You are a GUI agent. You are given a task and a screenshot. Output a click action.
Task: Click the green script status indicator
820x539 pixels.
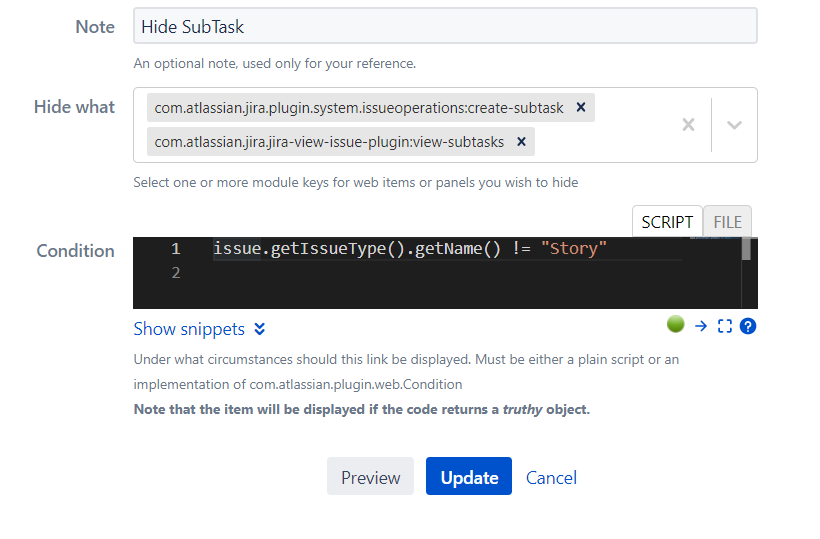(676, 325)
